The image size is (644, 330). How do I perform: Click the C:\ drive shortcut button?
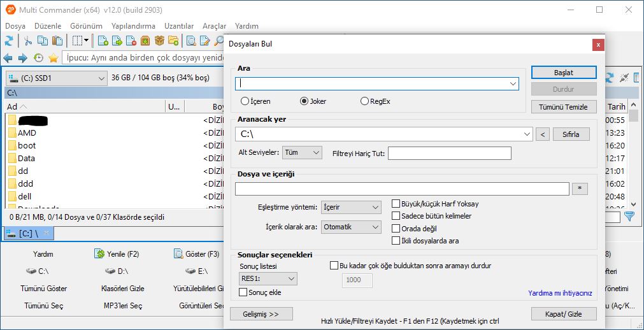click(x=38, y=271)
